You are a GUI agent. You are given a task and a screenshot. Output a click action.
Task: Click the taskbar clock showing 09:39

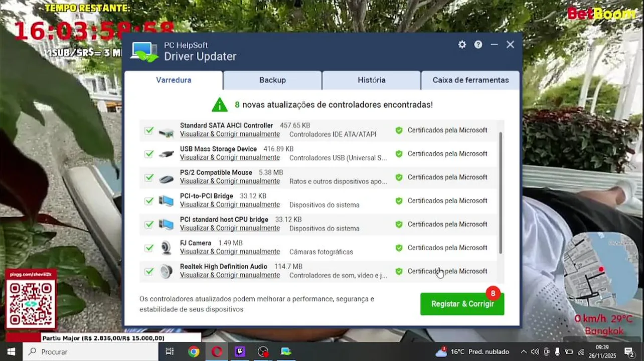pos(602,351)
